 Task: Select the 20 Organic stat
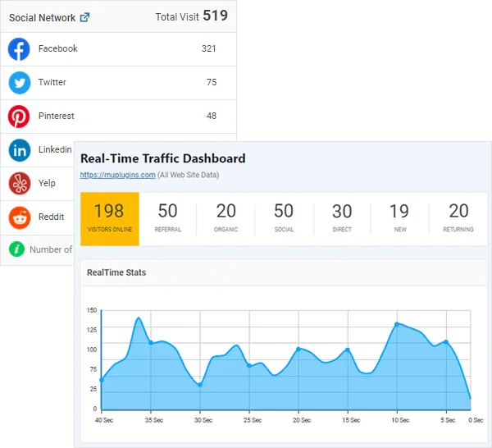226,218
